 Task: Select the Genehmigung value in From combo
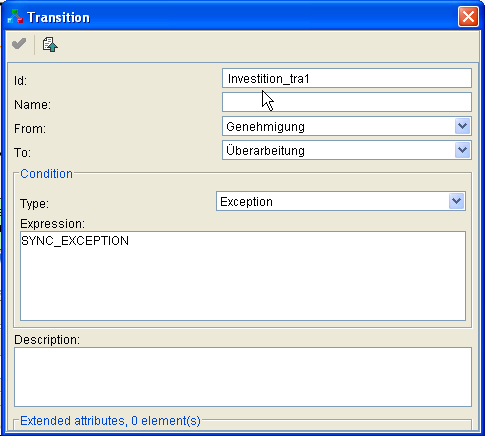point(265,127)
